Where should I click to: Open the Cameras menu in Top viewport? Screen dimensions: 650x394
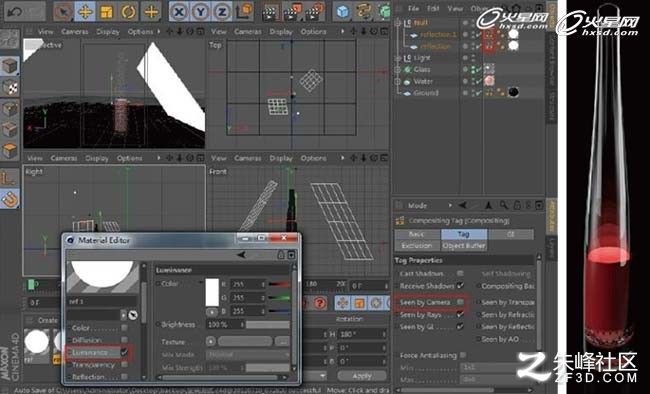pos(248,32)
